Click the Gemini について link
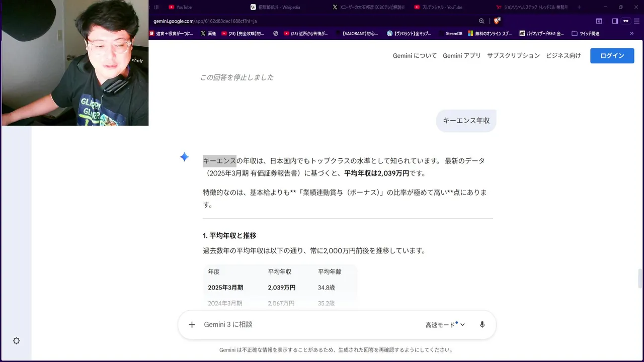644x362 pixels. (415, 56)
